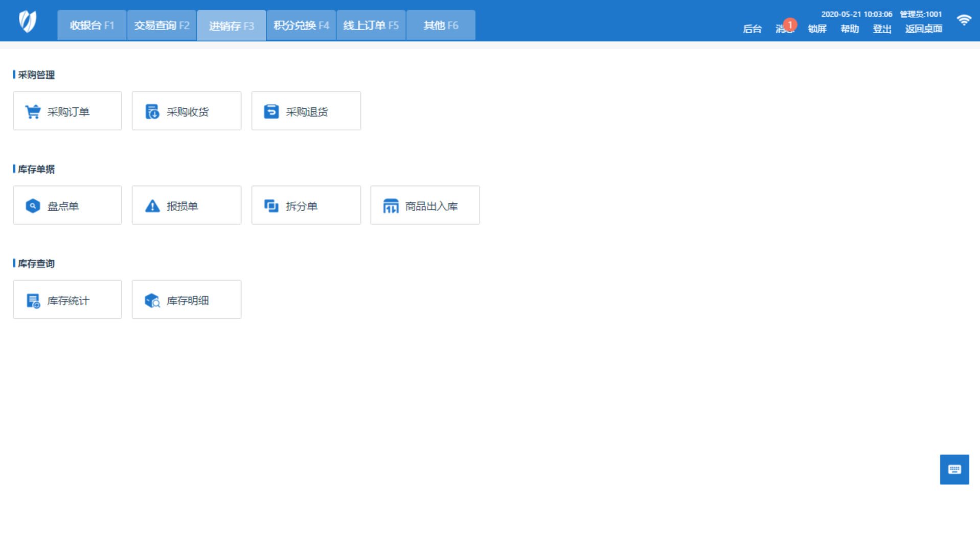Open the 拆分单 split order module
980x552 pixels.
306,205
